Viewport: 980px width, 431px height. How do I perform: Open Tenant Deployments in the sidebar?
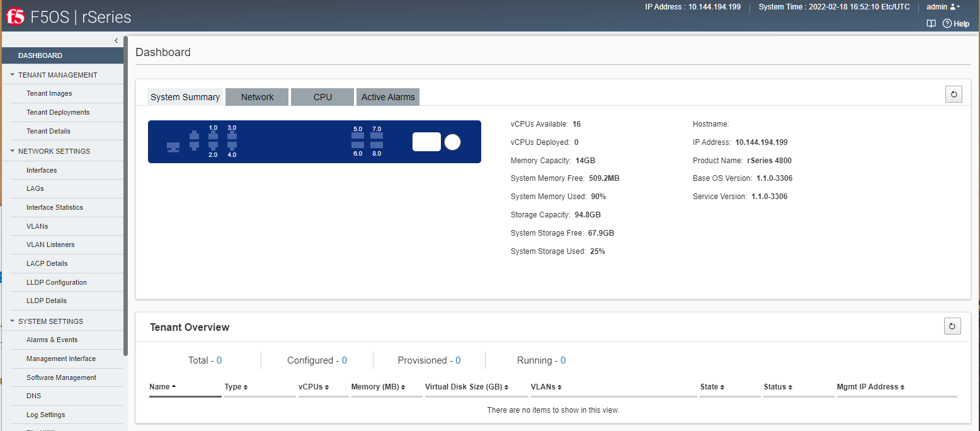tap(58, 112)
